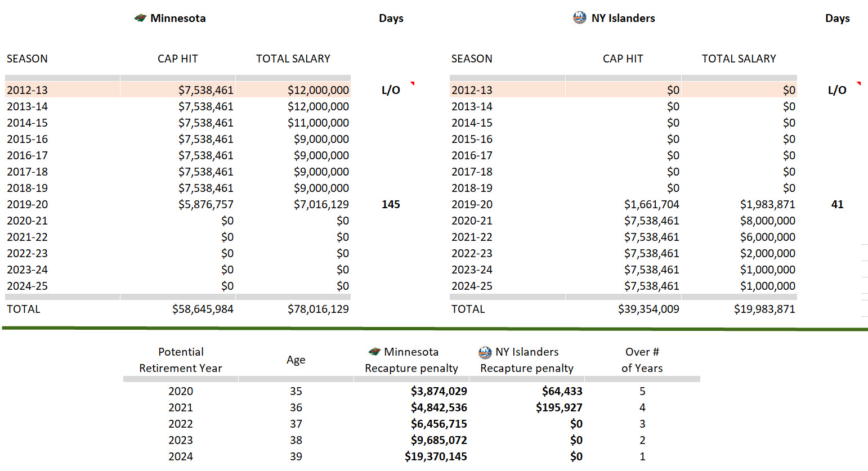Viewport: 868px width, 471px height.
Task: Select Minnesota 2012-13 total salary $12,000,000
Action: tap(318, 90)
